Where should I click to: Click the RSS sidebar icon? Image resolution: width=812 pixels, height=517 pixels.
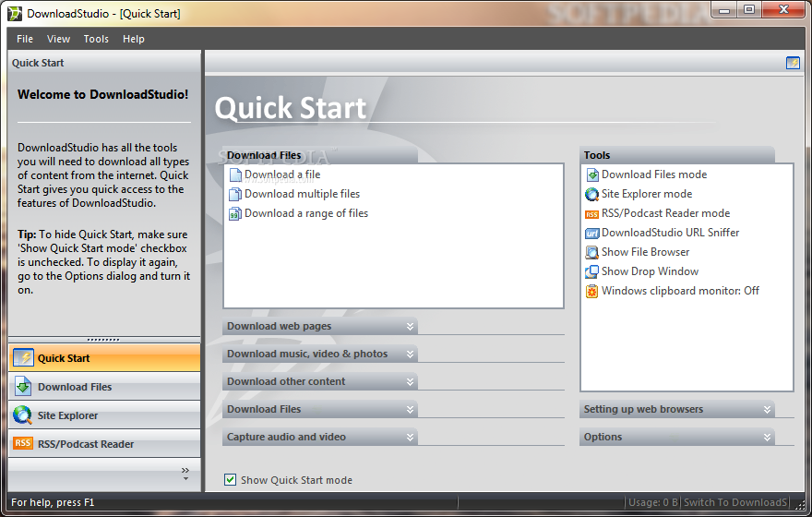tap(23, 443)
